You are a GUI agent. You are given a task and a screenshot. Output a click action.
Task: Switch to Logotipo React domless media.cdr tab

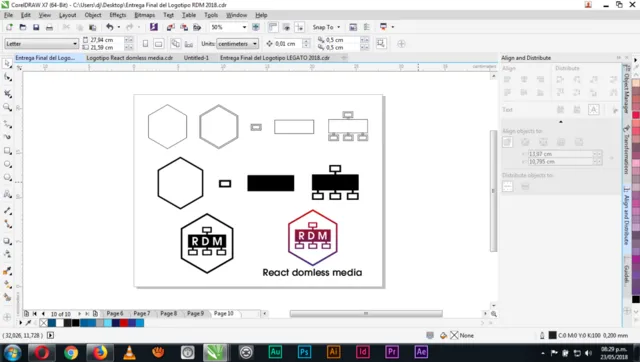[129, 58]
